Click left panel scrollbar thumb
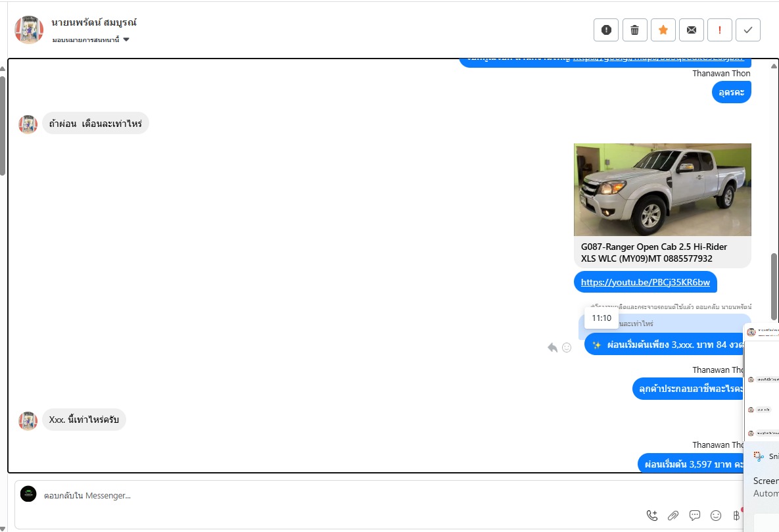 [x=3, y=126]
